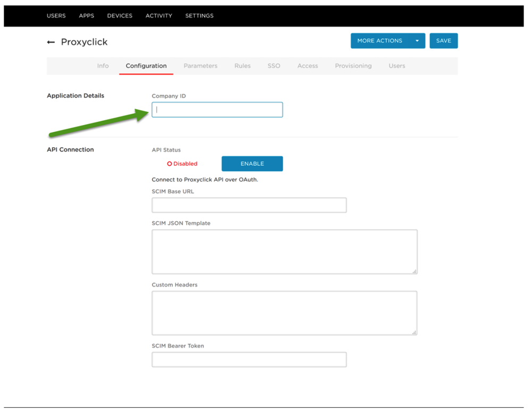Click the Company ID label

(169, 96)
